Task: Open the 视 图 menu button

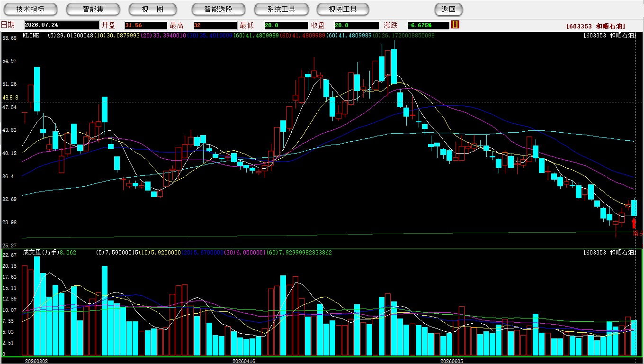Action: [152, 9]
